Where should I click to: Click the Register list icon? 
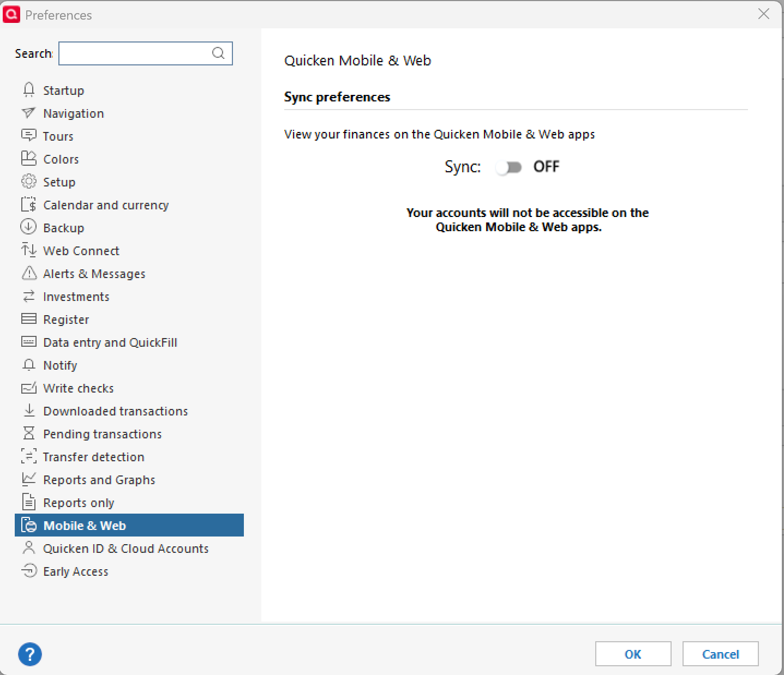29,318
